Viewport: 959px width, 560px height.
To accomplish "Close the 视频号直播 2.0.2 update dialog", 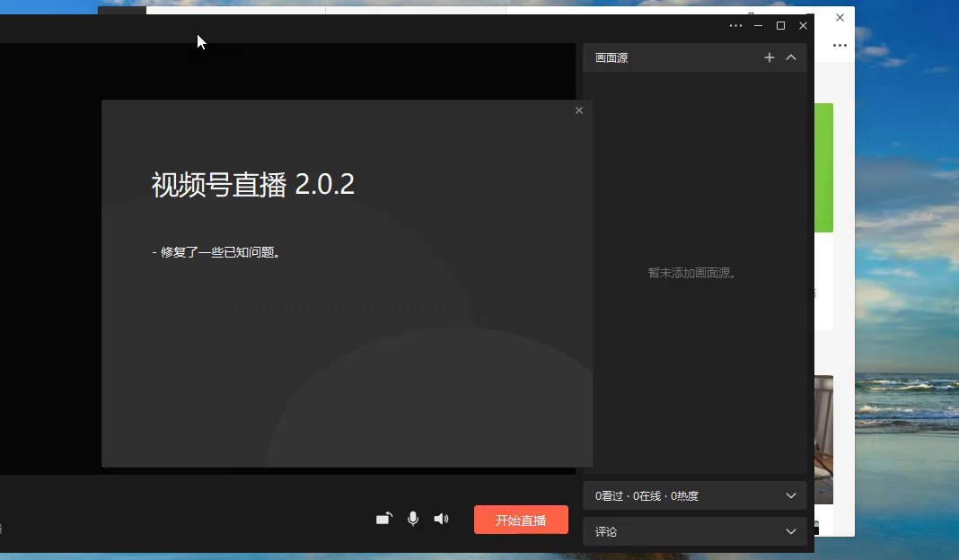I will click(579, 110).
